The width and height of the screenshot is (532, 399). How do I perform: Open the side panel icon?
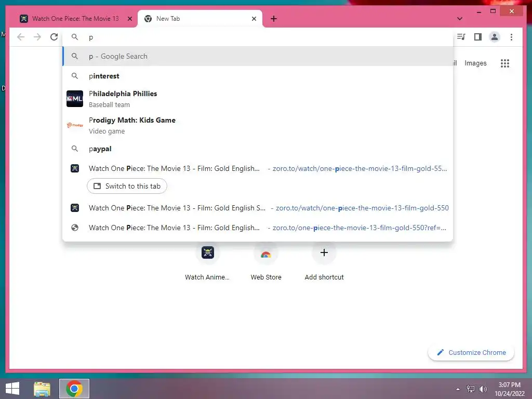coord(478,37)
